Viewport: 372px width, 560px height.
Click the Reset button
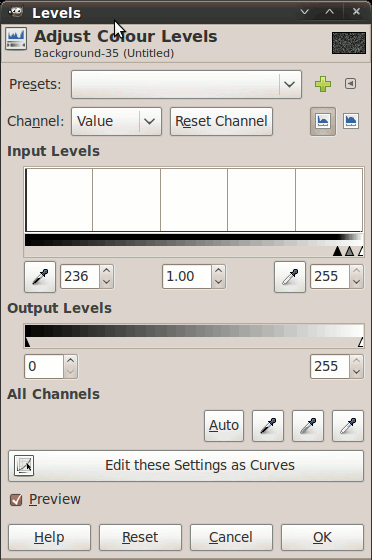[x=140, y=538]
